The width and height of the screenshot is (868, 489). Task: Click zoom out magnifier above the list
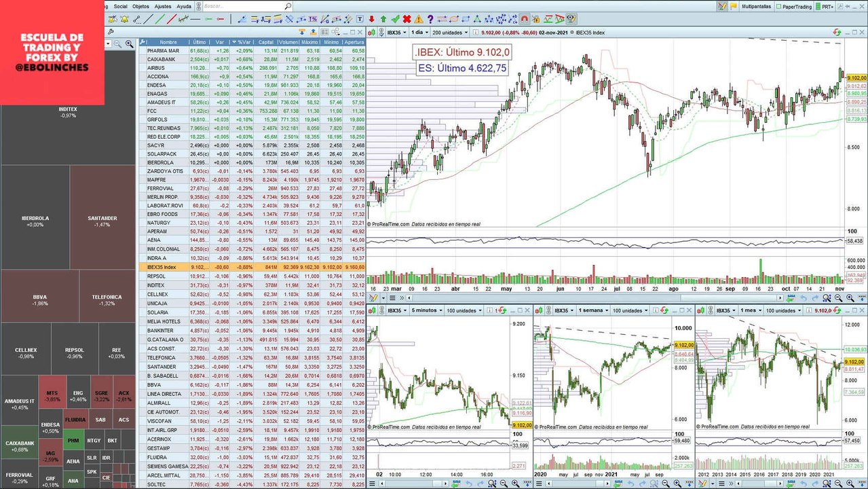[117, 43]
